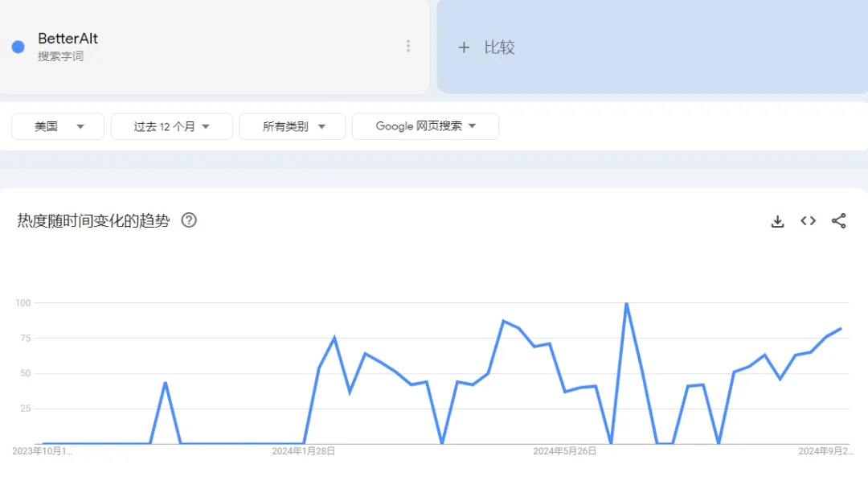The image size is (868, 501).
Task: Open the three-dot menu for BetterAlt term
Action: coord(408,46)
